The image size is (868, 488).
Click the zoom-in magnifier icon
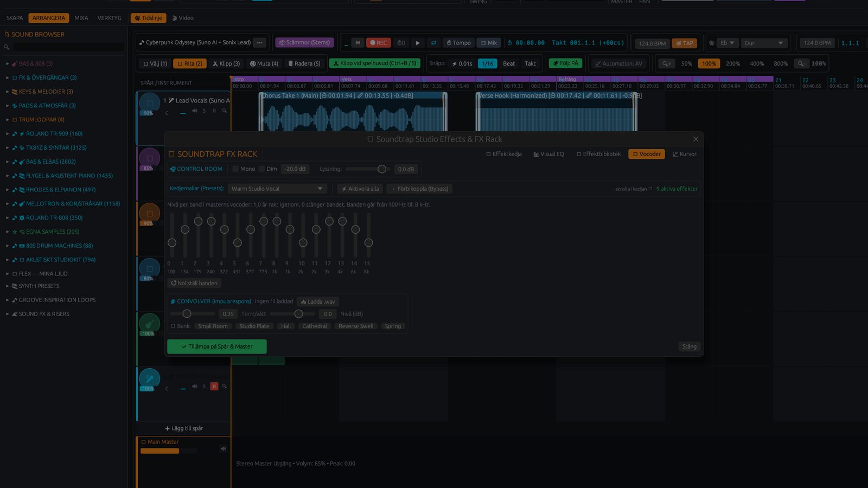667,63
